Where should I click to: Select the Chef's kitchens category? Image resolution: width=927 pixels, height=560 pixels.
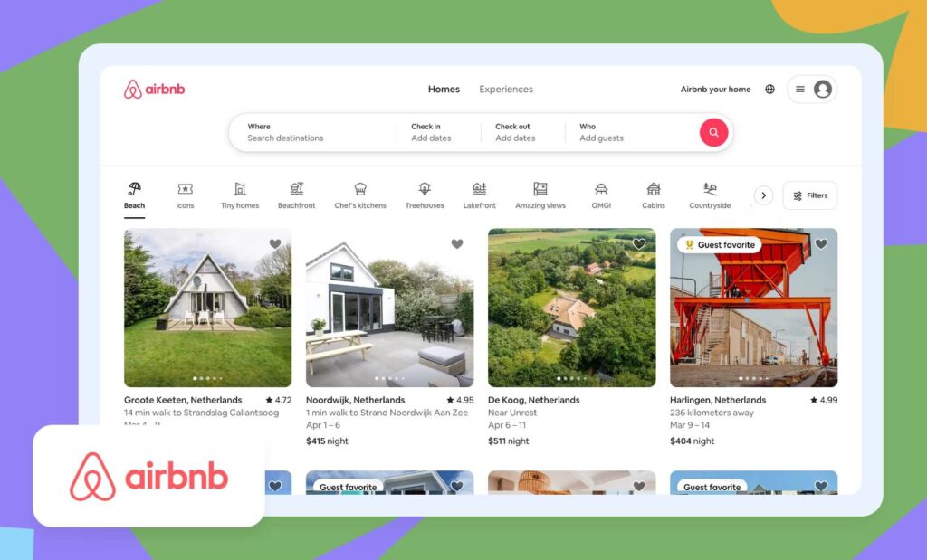(360, 195)
